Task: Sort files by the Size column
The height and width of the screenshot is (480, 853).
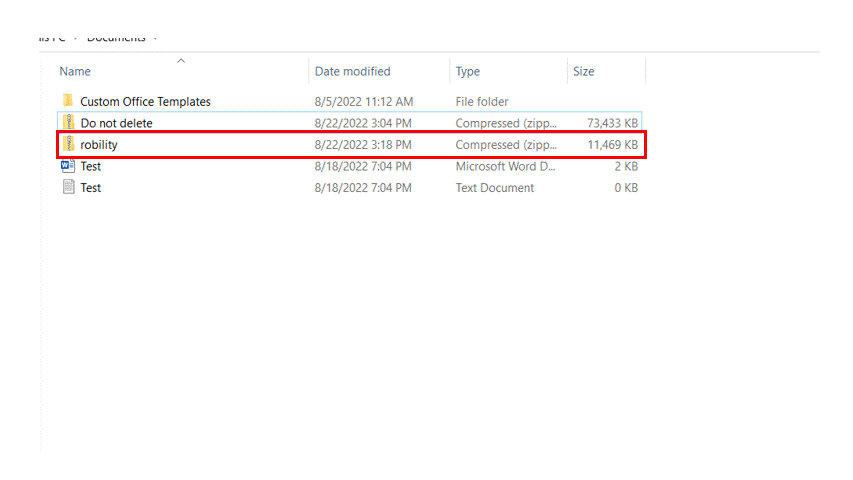Action: 583,72
